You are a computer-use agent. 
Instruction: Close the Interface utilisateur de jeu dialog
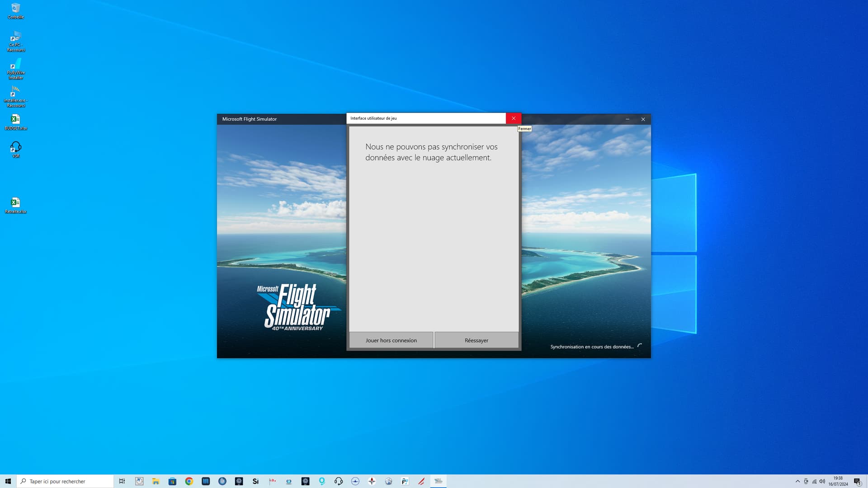(514, 118)
